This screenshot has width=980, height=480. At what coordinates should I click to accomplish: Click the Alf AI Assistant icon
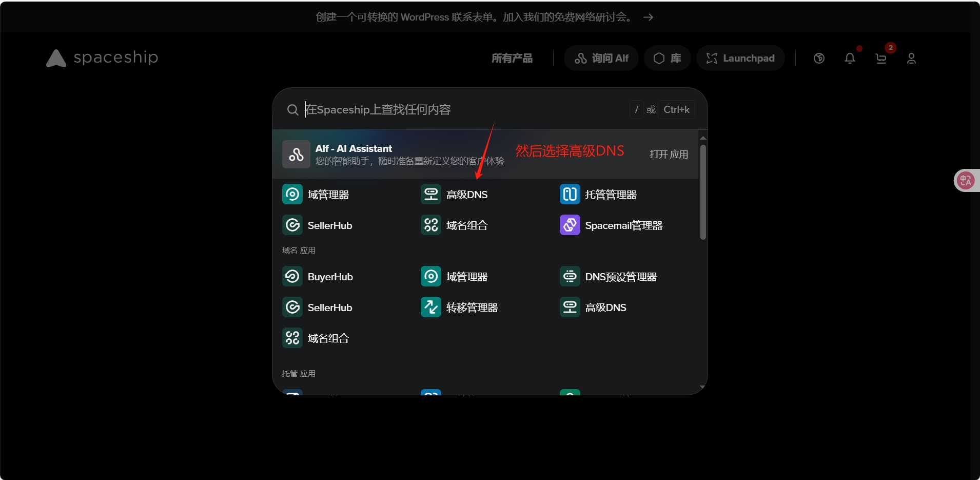pyautogui.click(x=296, y=154)
